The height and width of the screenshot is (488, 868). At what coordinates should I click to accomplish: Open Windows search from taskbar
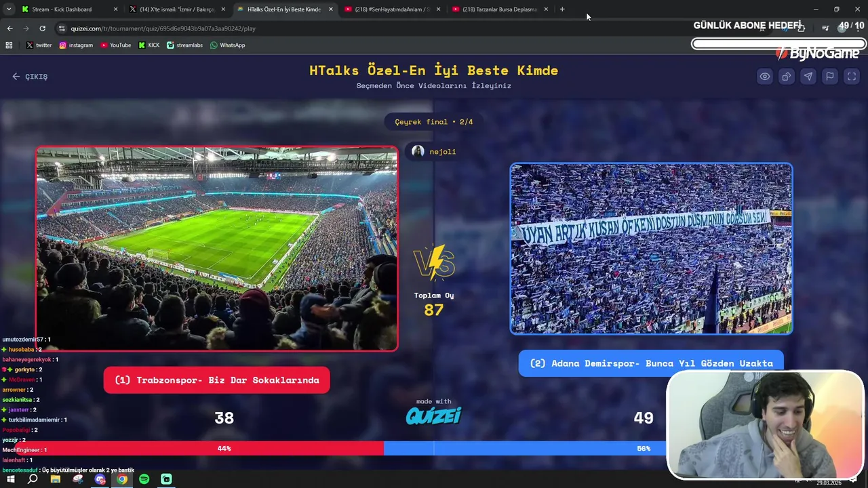(33, 479)
